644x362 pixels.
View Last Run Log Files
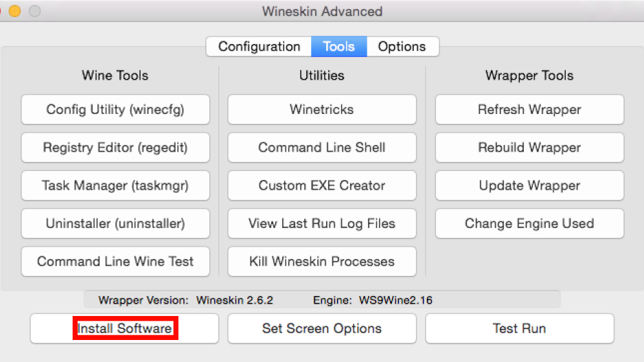(322, 223)
